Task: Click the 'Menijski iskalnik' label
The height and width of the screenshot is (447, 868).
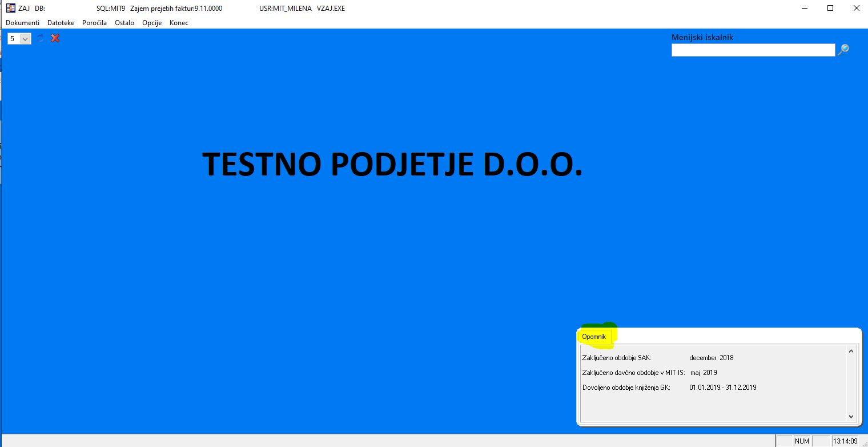Action: 702,37
